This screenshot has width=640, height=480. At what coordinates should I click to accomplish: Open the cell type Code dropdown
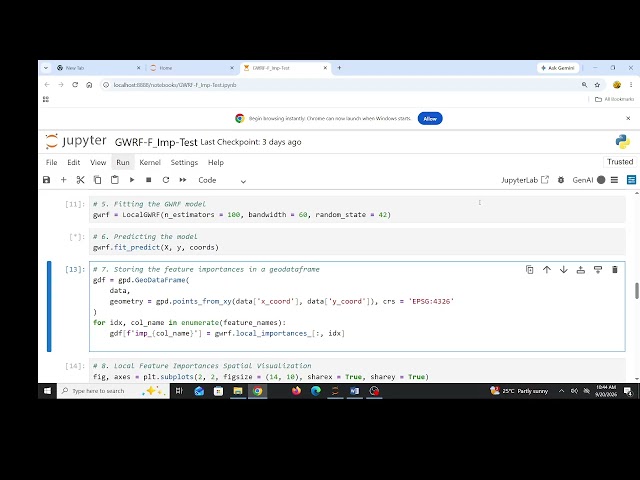coord(222,180)
